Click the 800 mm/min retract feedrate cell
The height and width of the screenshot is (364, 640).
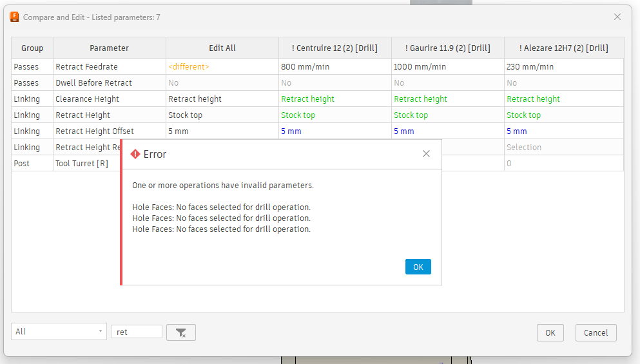tap(335, 66)
